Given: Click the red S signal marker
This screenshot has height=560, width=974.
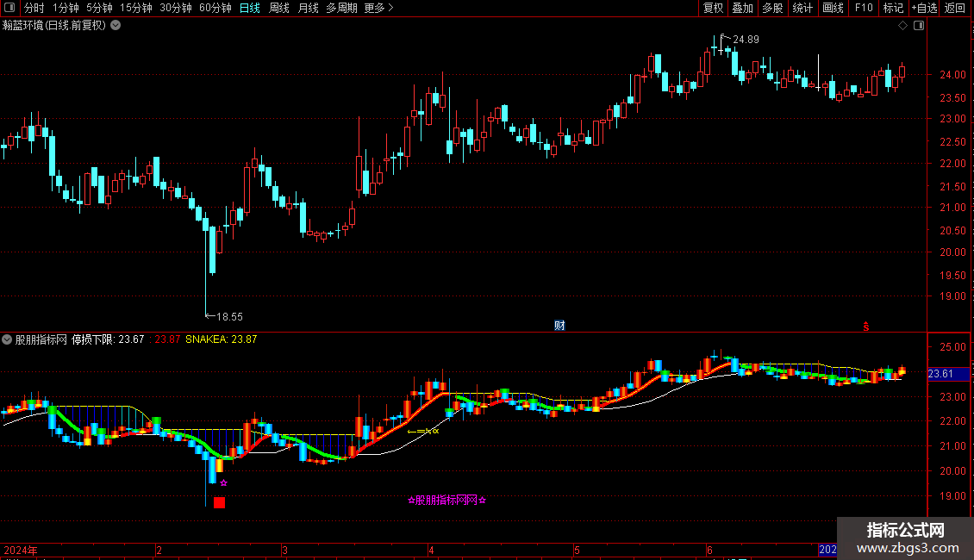Looking at the screenshot, I should 866,326.
